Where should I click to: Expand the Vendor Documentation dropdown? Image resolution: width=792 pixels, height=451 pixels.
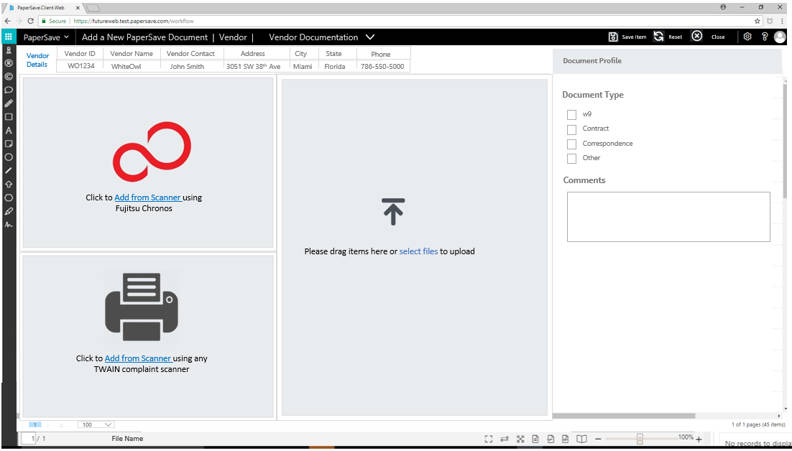pyautogui.click(x=370, y=37)
